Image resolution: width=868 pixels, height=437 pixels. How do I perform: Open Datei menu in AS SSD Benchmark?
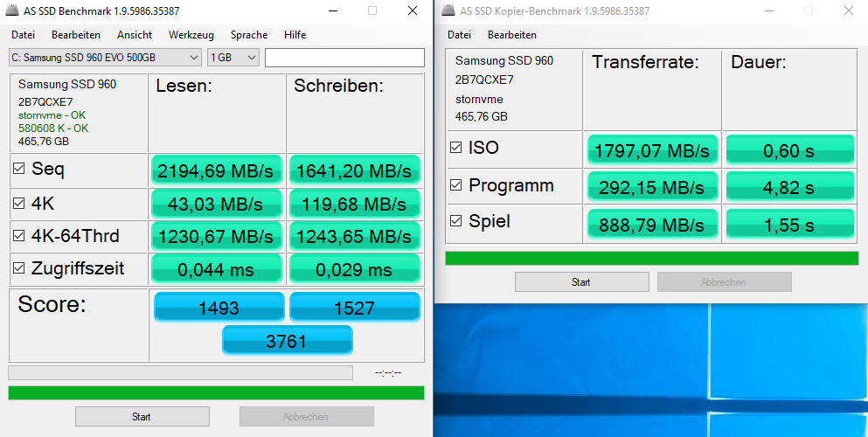(24, 35)
